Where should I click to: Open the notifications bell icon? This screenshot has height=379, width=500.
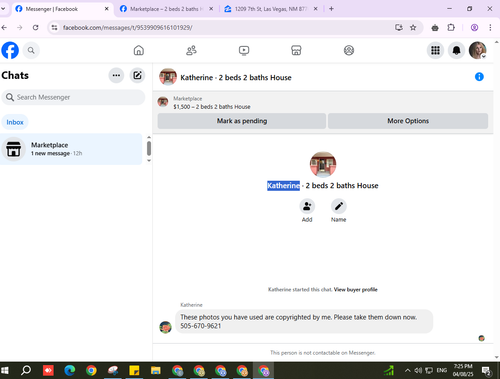456,50
